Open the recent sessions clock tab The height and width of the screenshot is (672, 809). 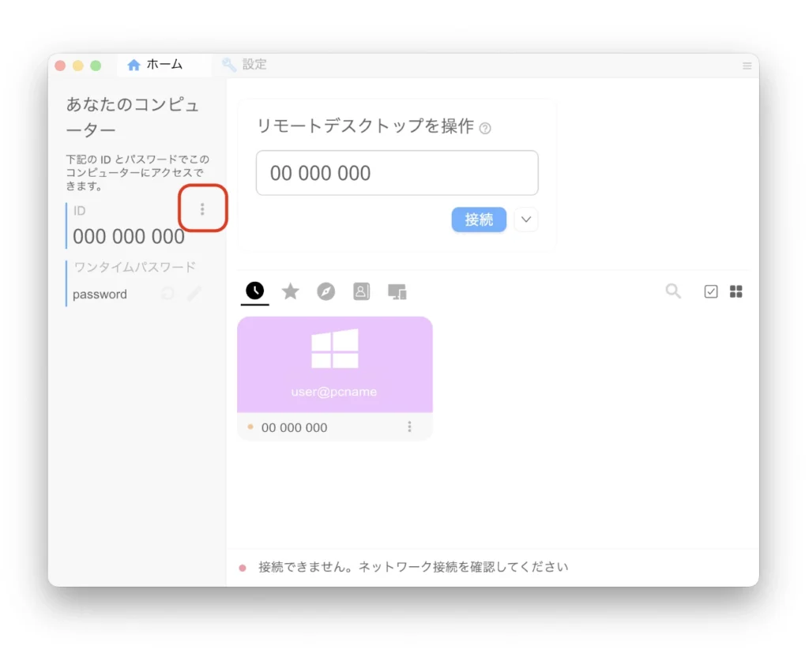click(x=254, y=291)
